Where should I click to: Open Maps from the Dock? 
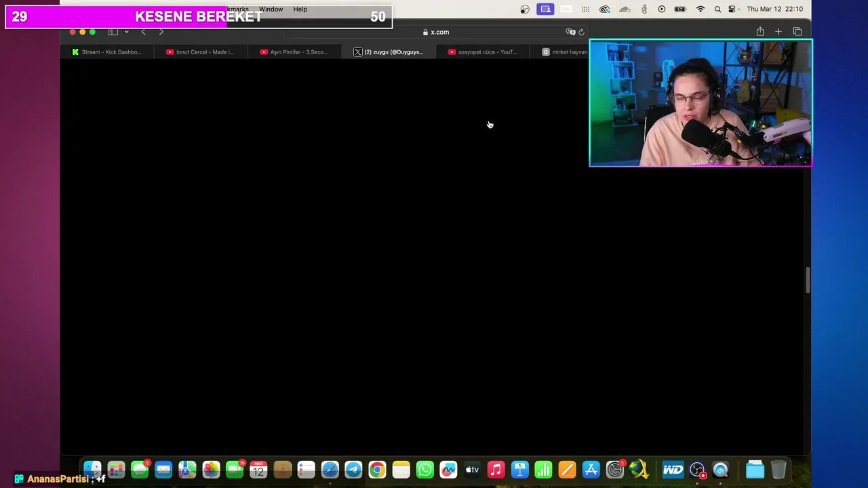coord(187,469)
